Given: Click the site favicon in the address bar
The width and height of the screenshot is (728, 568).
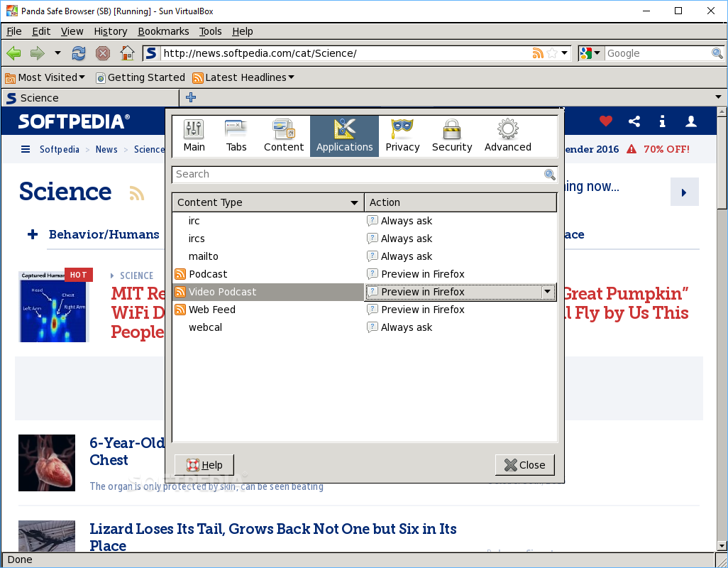Looking at the screenshot, I should [x=151, y=53].
